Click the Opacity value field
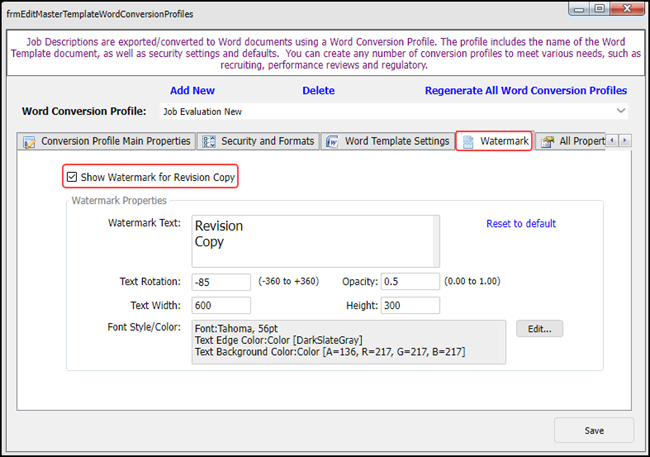The image size is (650, 457). coord(410,282)
